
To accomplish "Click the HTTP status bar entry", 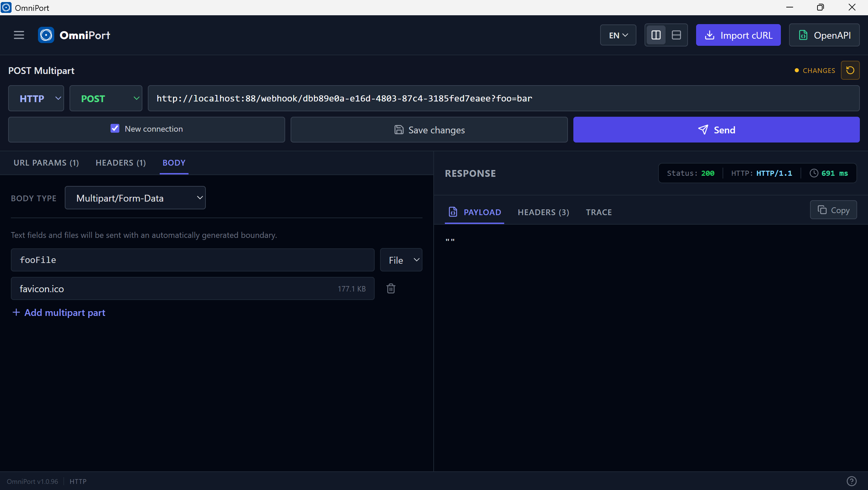I will coord(78,481).
